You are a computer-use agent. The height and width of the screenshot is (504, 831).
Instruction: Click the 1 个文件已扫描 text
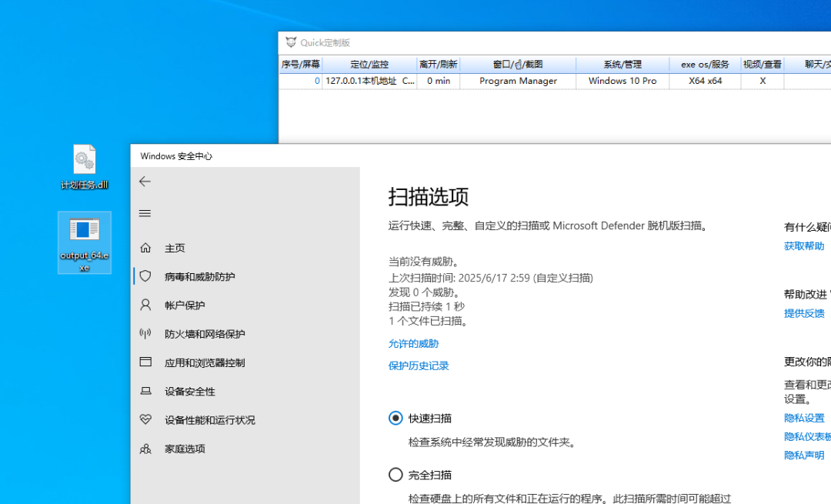[429, 321]
